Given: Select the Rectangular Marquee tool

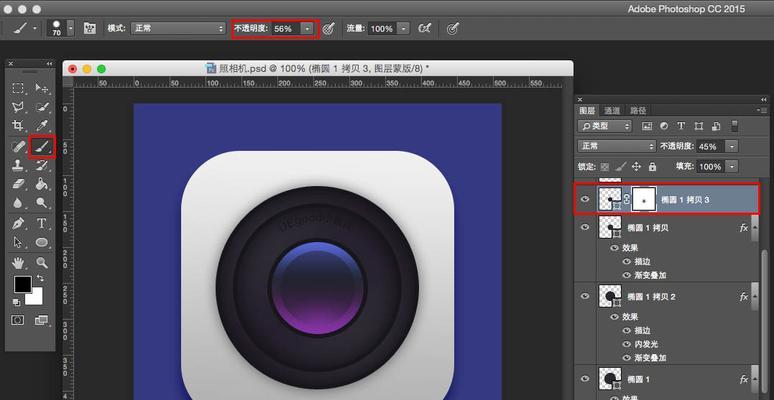Looking at the screenshot, I should tap(18, 88).
